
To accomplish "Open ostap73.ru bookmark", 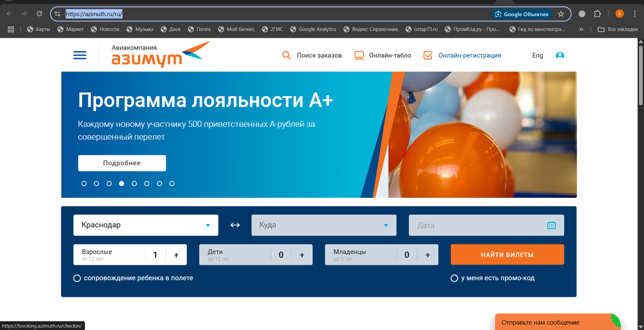I will (422, 30).
